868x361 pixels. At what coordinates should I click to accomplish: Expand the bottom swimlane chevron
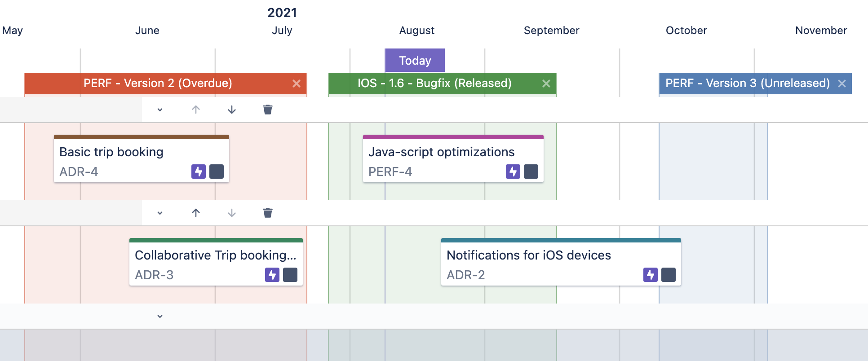pos(160,316)
